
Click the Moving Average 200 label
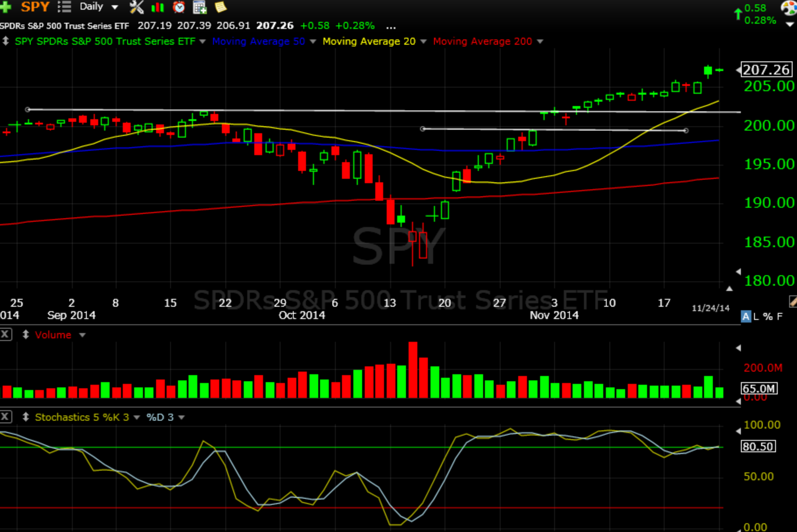[x=483, y=41]
